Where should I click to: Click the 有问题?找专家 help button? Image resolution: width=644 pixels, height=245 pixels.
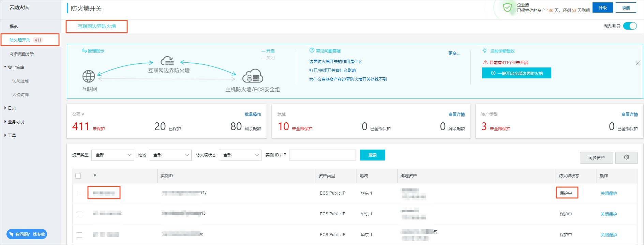(x=27, y=234)
